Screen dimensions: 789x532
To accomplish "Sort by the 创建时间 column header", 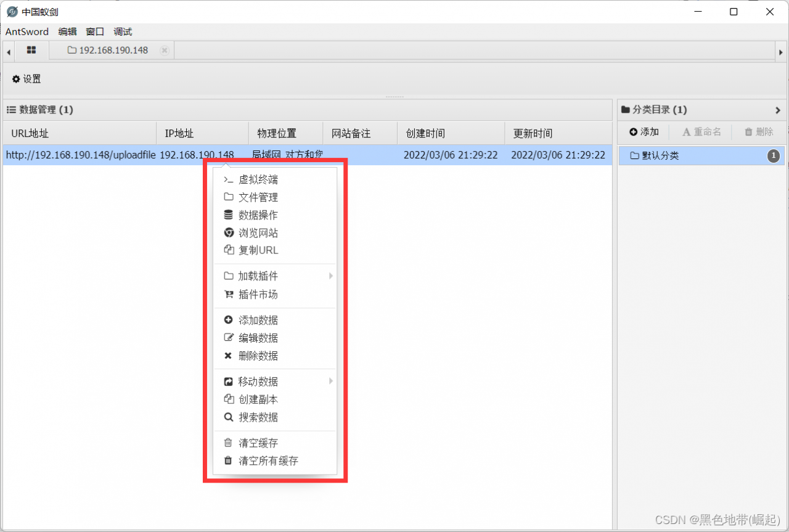I will 451,133.
